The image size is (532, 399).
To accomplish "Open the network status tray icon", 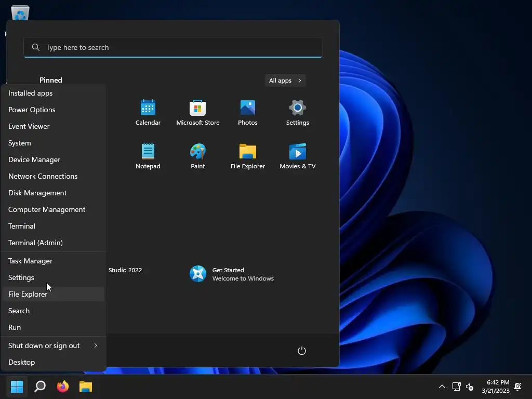I will pos(456,387).
